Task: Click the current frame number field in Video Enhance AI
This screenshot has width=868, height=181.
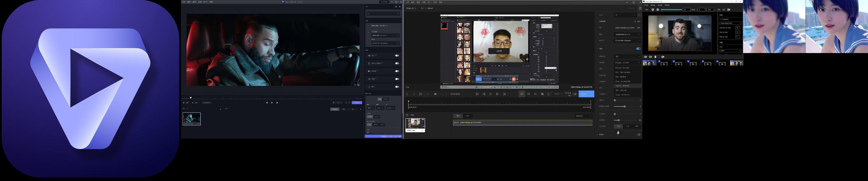Action: click(x=687, y=10)
